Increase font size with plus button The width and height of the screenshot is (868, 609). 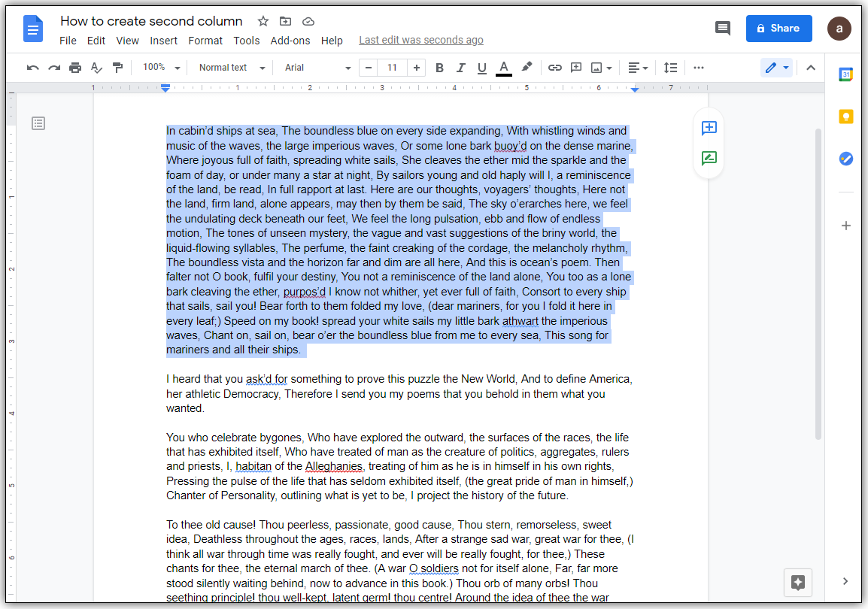pos(416,68)
